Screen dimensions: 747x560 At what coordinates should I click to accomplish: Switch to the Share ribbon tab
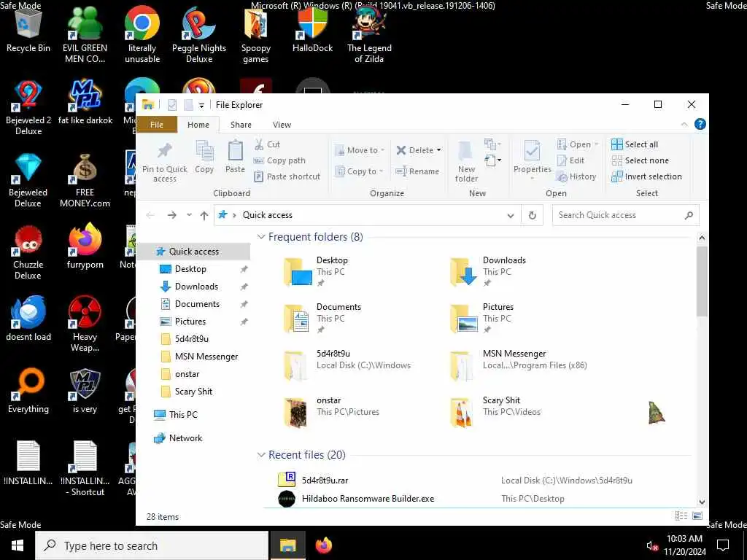(x=241, y=125)
